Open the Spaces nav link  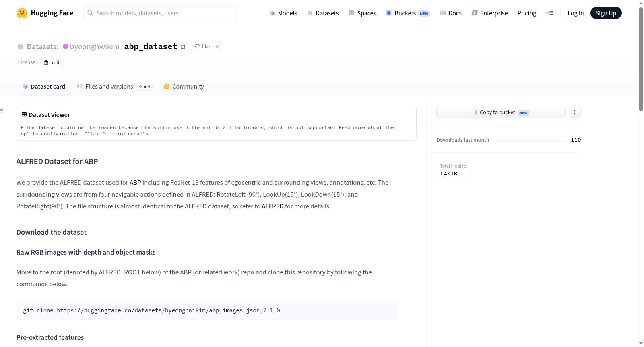[x=363, y=13]
